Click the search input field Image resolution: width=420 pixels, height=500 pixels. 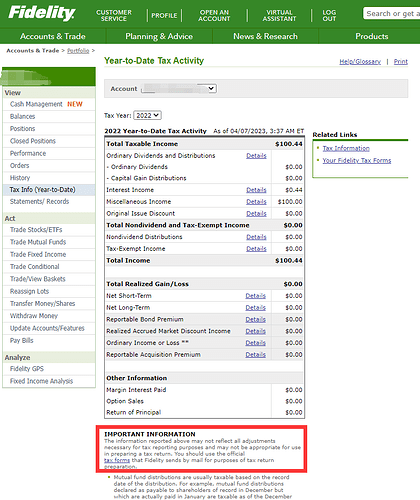[391, 14]
